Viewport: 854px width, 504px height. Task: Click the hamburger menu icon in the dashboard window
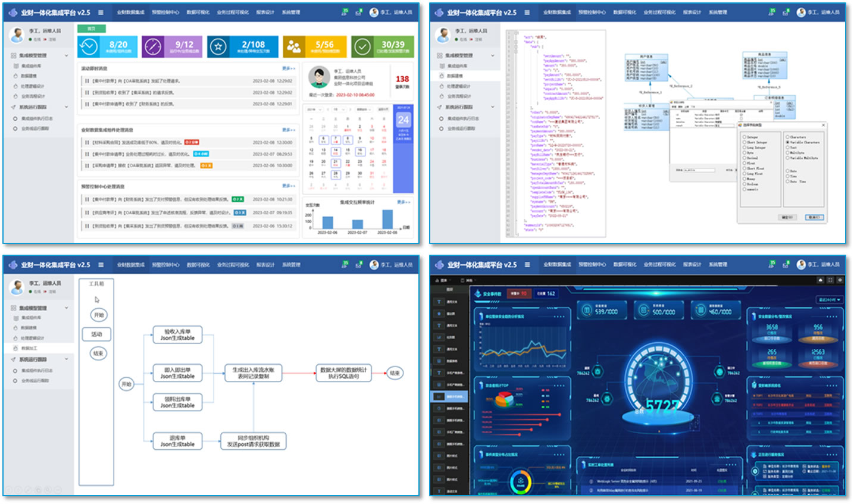[101, 12]
